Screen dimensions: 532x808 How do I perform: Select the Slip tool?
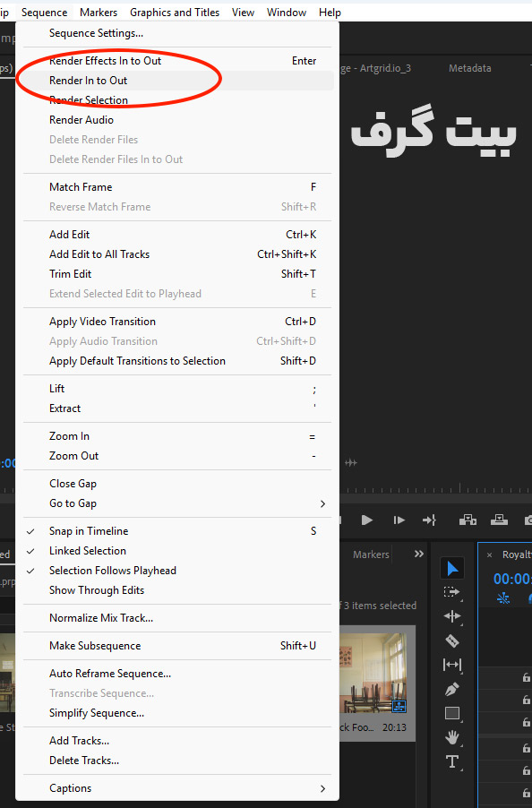[x=452, y=665]
